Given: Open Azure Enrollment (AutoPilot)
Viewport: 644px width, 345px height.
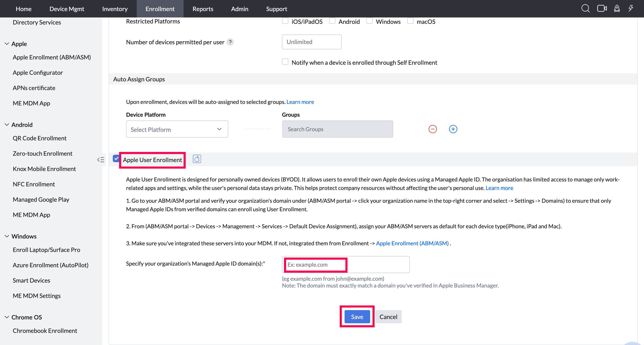Looking at the screenshot, I should point(50,265).
